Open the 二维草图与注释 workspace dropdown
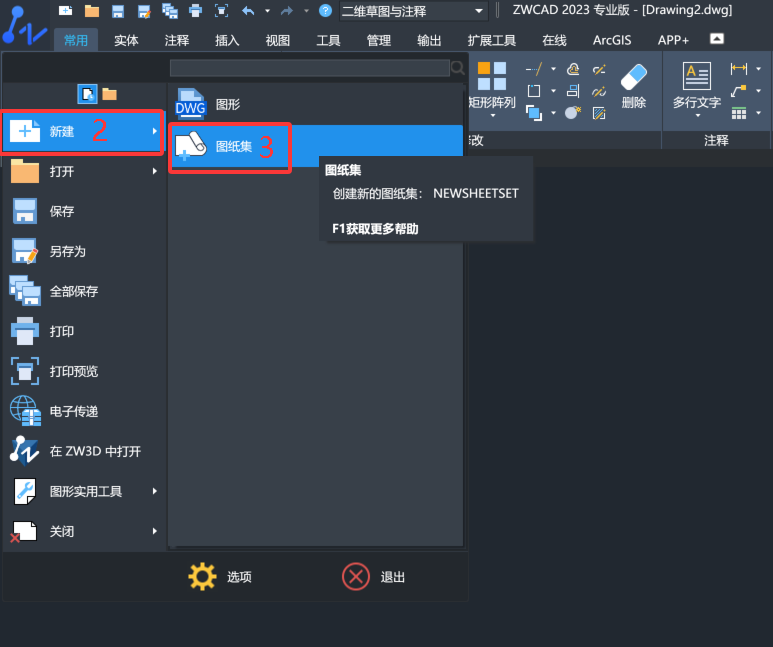The image size is (773, 647). [413, 11]
